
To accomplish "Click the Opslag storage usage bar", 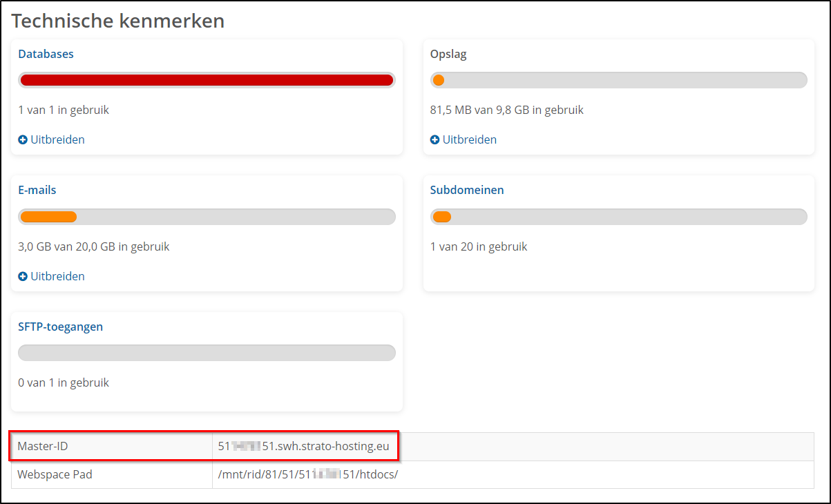I will pos(618,80).
